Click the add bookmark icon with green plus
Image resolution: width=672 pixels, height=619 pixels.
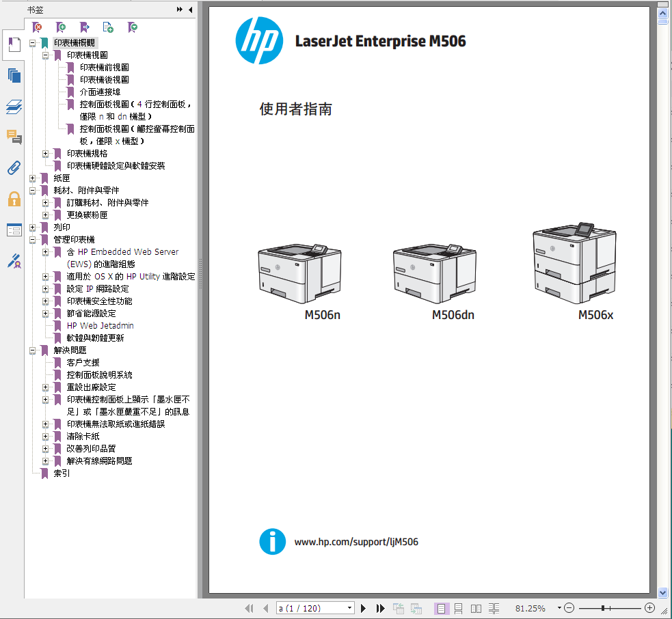(61, 28)
